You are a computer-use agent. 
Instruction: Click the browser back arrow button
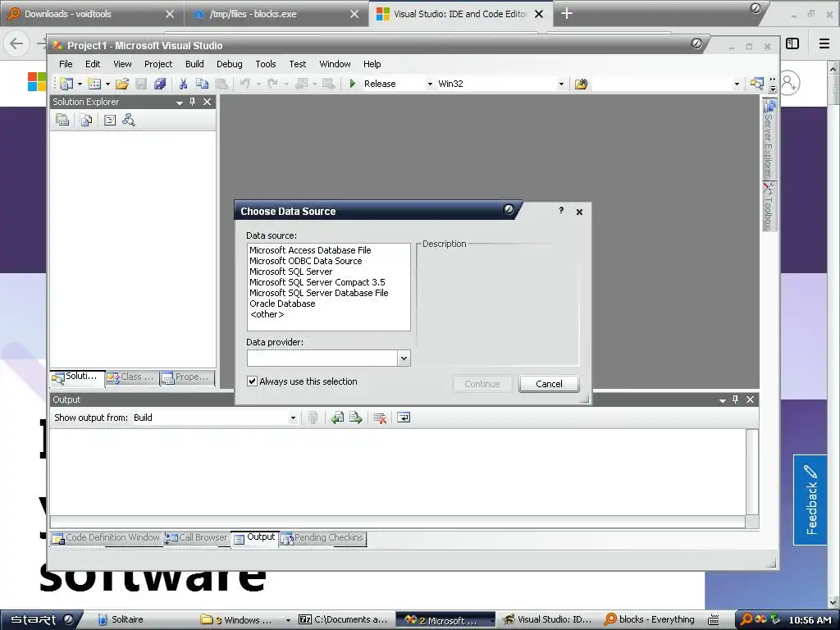click(x=16, y=43)
